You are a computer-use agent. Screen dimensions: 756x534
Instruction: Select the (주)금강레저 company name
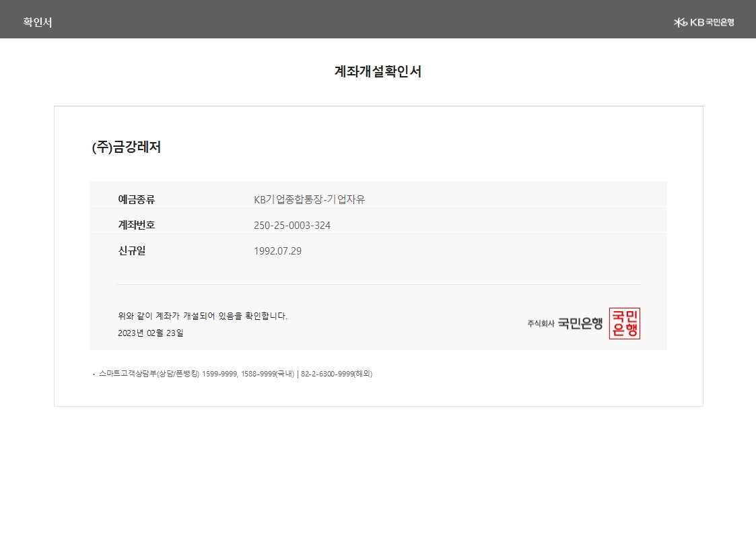pyautogui.click(x=126, y=147)
